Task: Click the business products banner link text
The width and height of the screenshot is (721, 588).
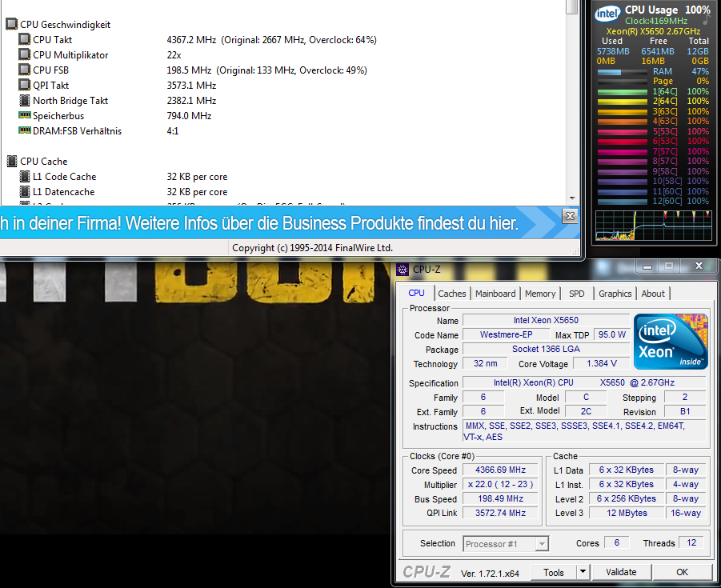Action: 259,223
